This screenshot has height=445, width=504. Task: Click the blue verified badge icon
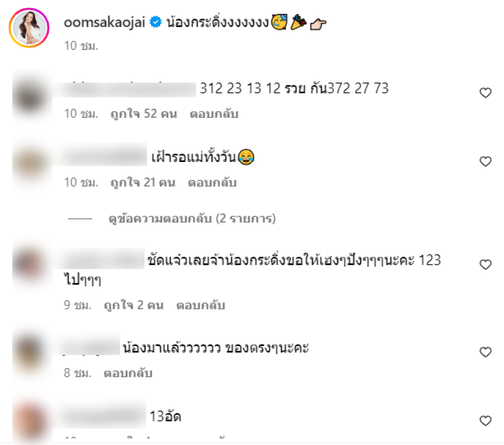(x=156, y=22)
